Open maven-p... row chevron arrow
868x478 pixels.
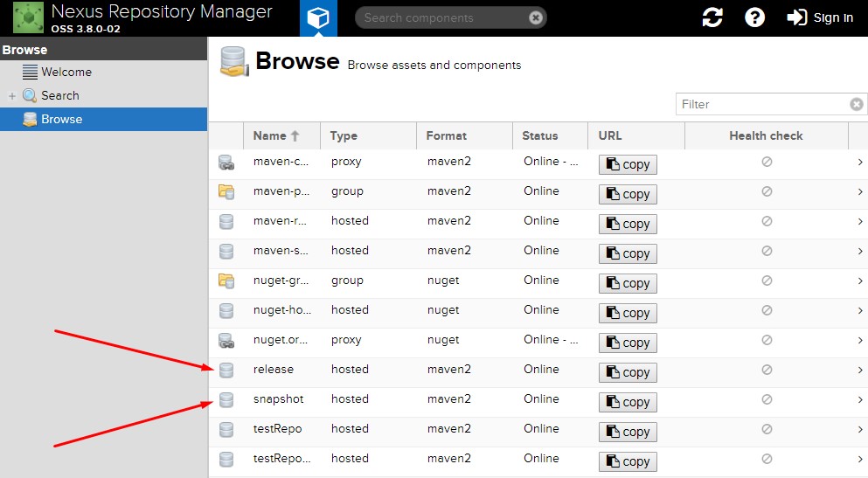(x=860, y=192)
